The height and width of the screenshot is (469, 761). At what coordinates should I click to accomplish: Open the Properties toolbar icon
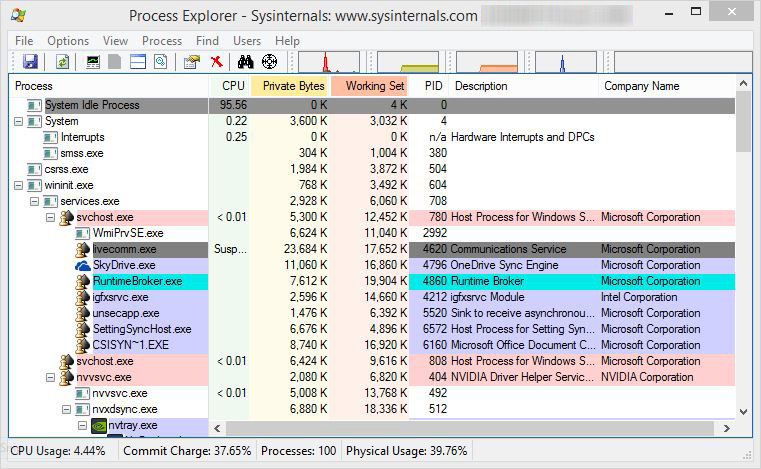point(192,62)
